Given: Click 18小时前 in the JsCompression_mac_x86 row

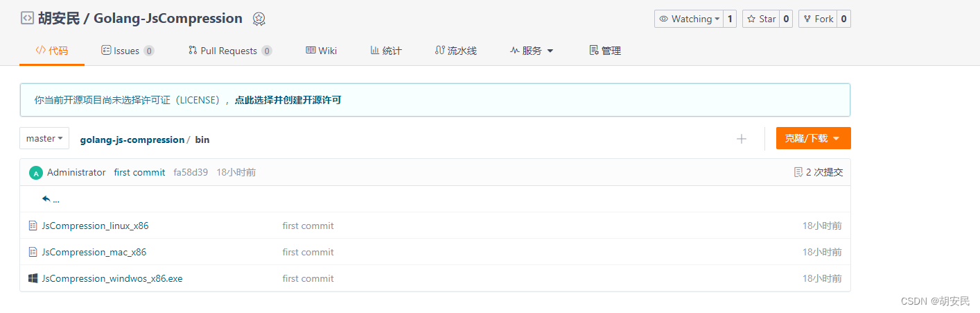Looking at the screenshot, I should pyautogui.click(x=822, y=252).
